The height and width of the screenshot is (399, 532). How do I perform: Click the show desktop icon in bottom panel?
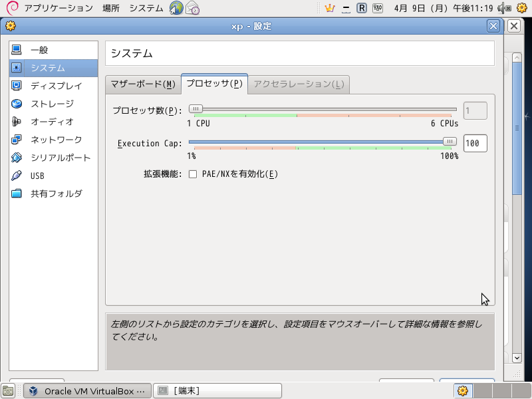pos(8,391)
